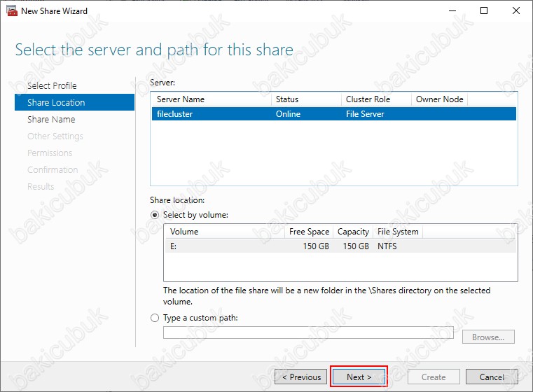Viewport: 533px width, 392px height.
Task: Click the 'File Server' cluster role cell
Action: pos(365,114)
